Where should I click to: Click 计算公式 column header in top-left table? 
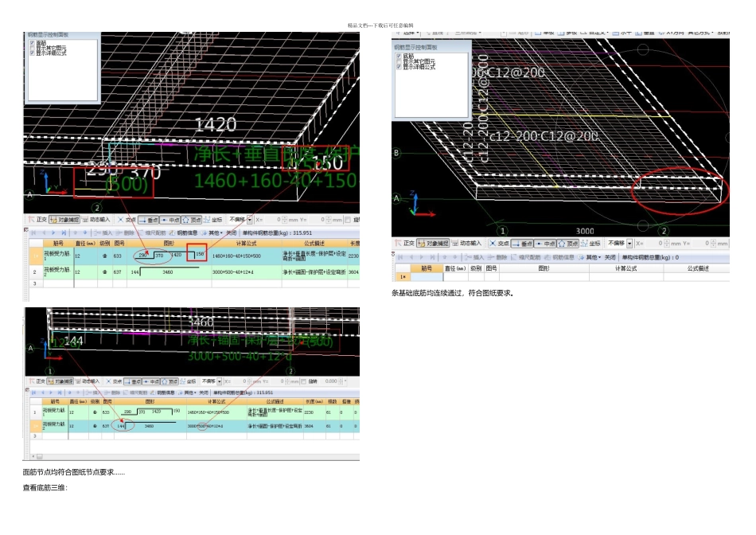coord(245,243)
